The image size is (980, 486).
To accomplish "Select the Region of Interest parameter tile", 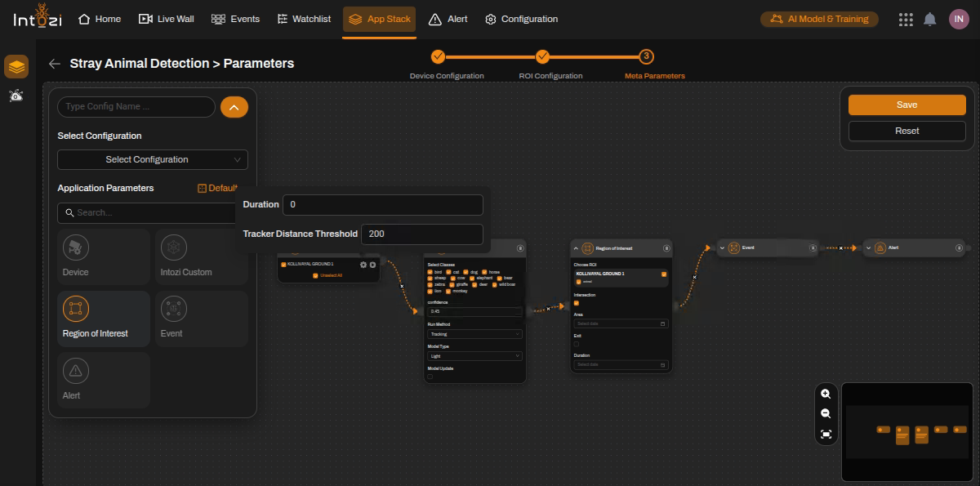I will (x=104, y=319).
